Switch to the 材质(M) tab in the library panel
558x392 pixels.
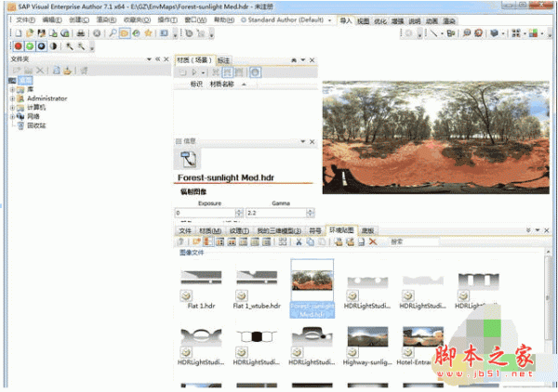(210, 231)
